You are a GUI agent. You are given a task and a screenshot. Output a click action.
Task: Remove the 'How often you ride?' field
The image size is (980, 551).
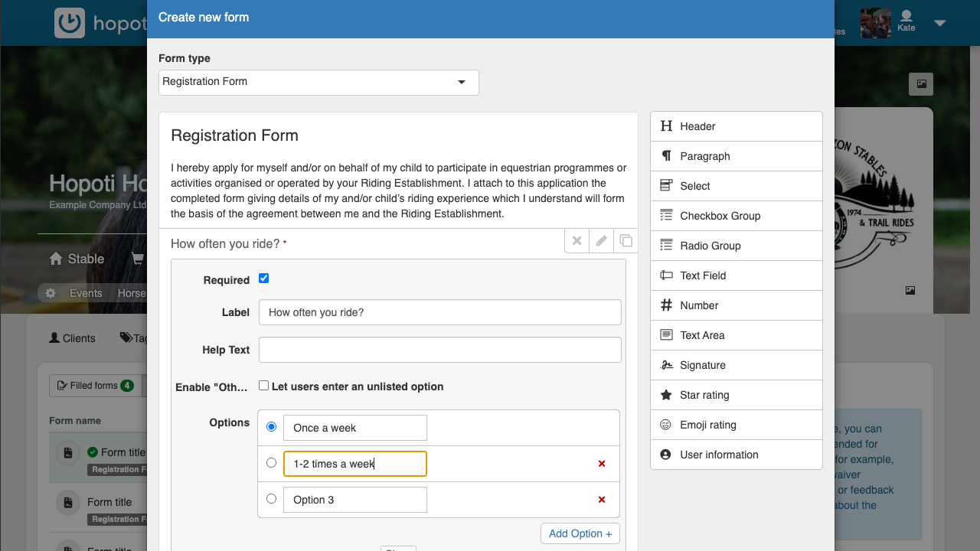click(x=577, y=241)
